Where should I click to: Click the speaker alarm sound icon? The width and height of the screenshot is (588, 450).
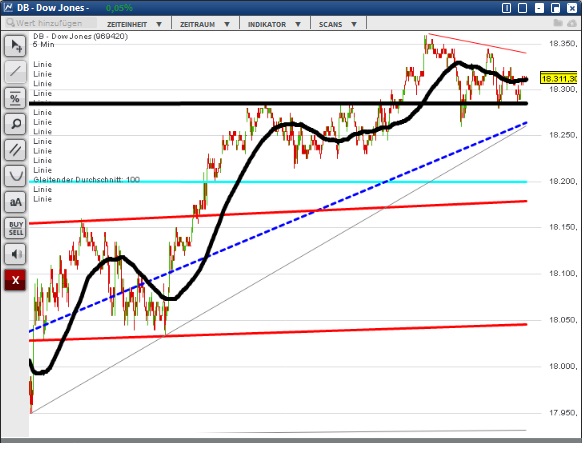[x=15, y=254]
